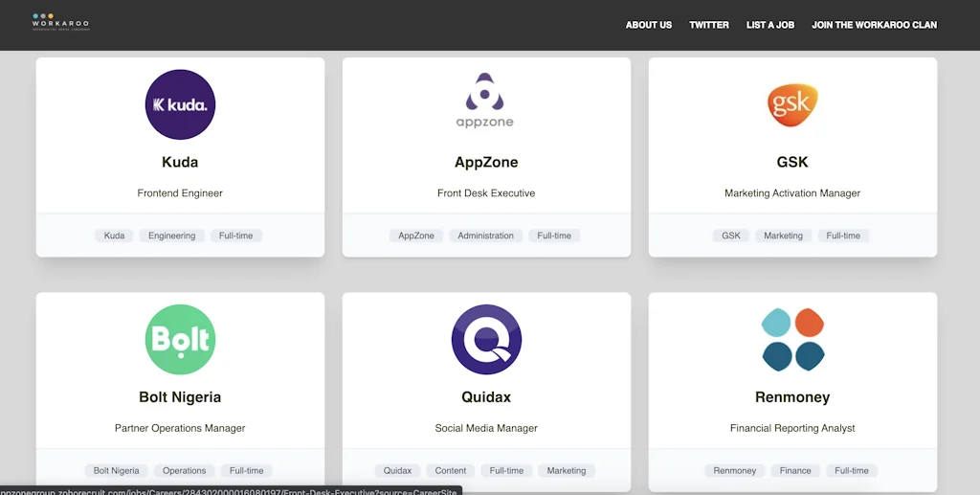Click the Kuda tag chip
This screenshot has width=980, height=495.
(x=115, y=236)
